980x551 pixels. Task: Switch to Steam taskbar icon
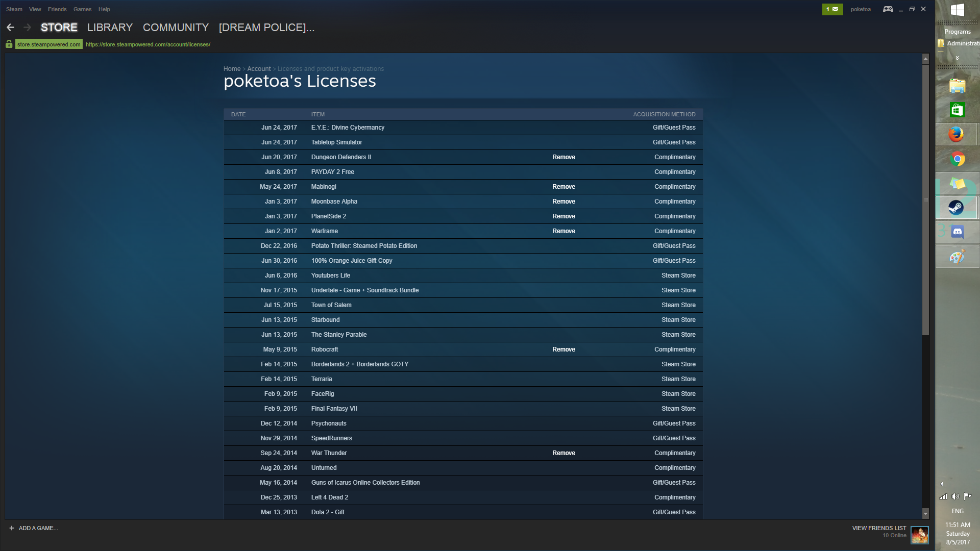[956, 208]
